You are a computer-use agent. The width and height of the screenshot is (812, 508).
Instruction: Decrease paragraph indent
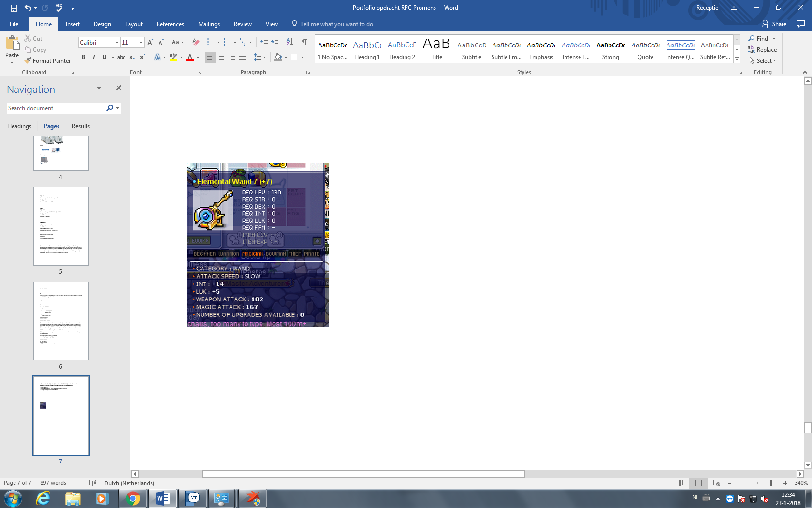click(x=264, y=43)
